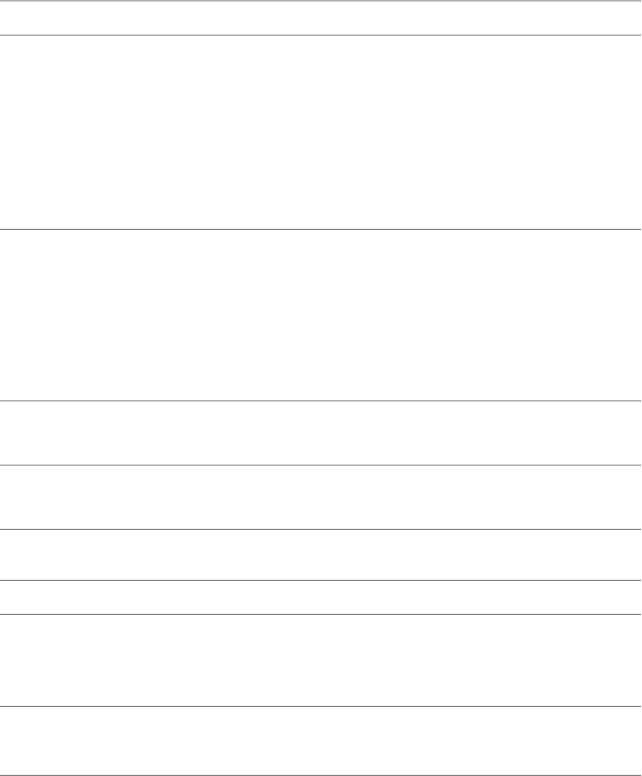This screenshot has width=642, height=776.
Task: Select the second-to-last blank row
Action: coord(320,660)
